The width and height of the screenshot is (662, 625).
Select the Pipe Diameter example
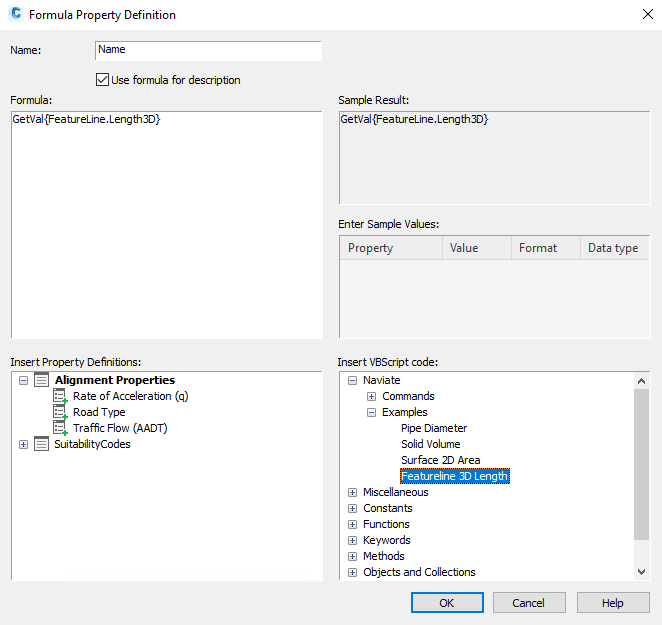click(x=434, y=428)
